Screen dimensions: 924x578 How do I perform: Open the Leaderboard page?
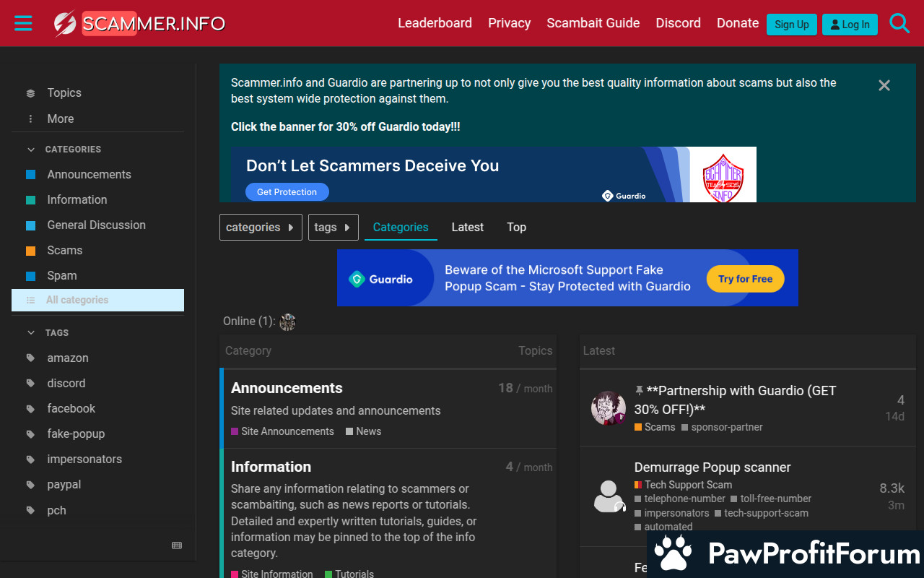point(435,23)
